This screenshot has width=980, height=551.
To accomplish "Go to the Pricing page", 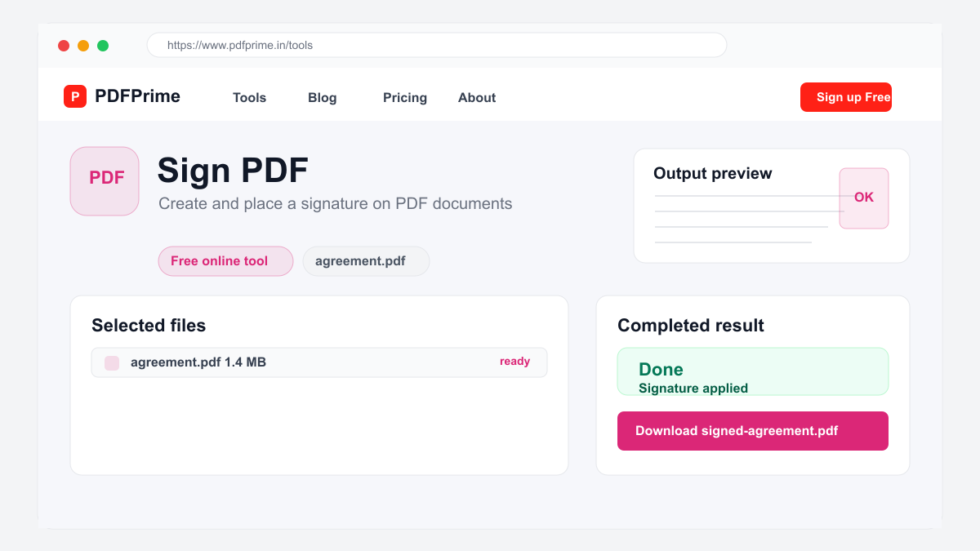I will [405, 98].
